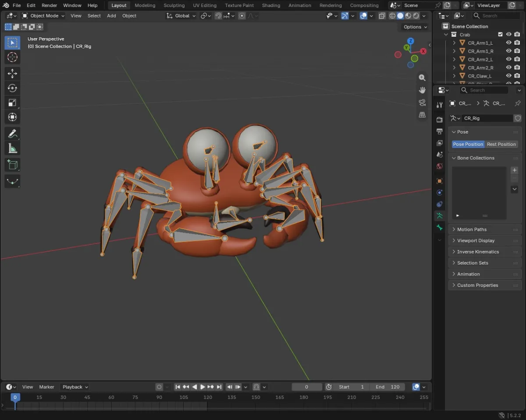
Task: Hide CR_Arm1_L in the viewport
Action: pos(509,43)
